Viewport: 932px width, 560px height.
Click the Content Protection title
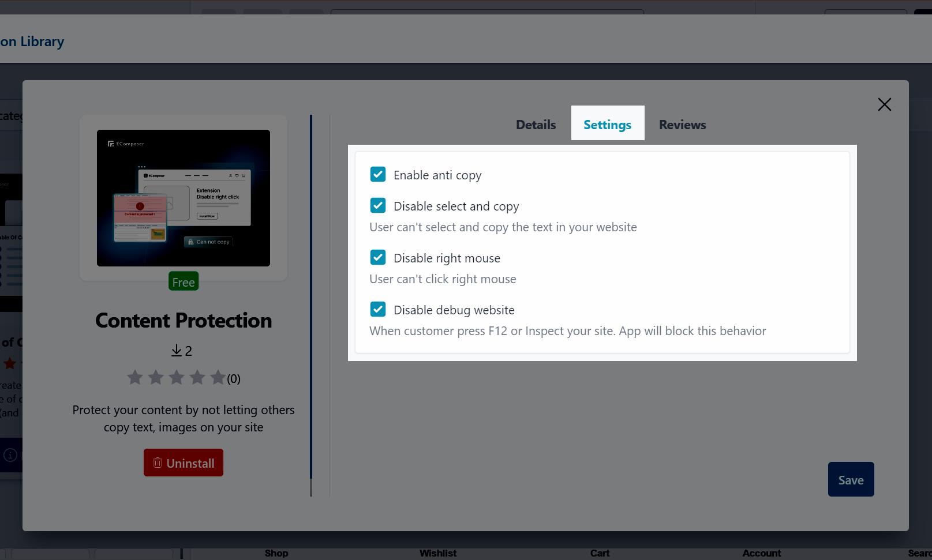(x=184, y=321)
